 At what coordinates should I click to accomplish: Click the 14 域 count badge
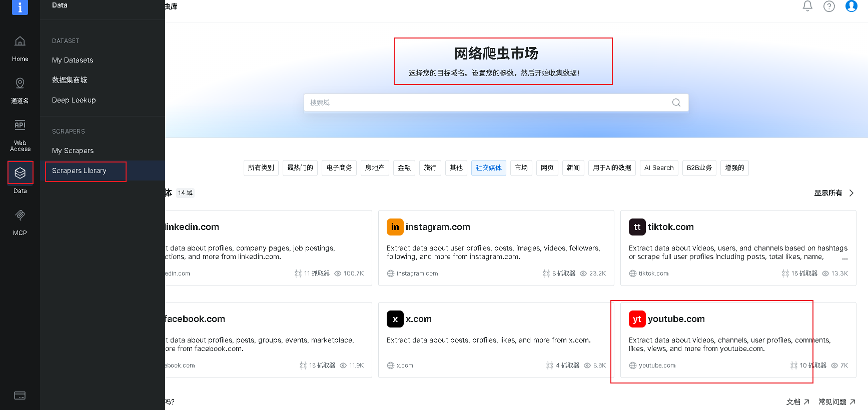pos(185,193)
